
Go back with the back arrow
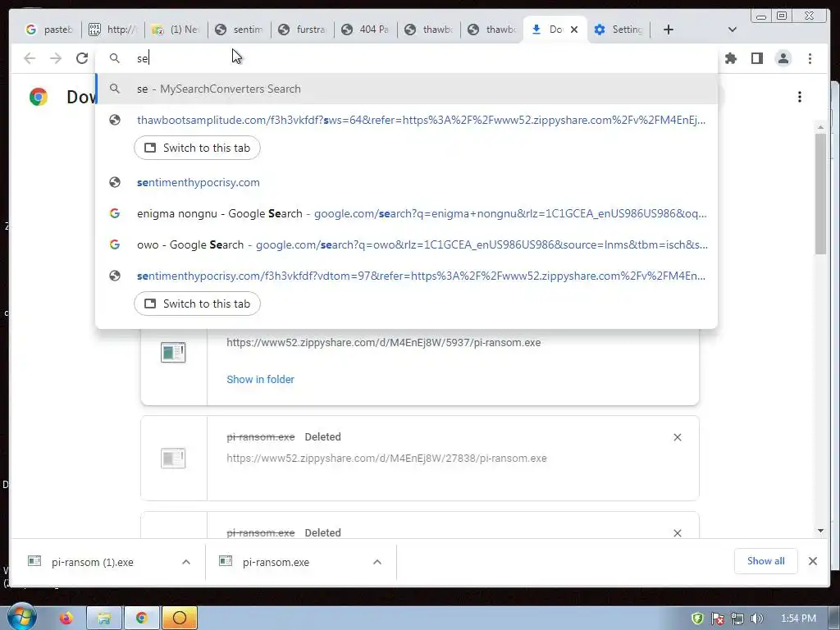(30, 58)
